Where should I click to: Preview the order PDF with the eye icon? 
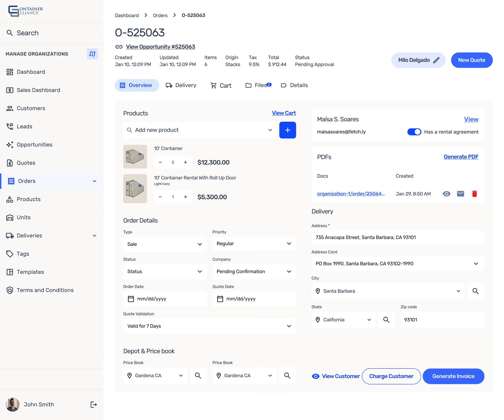446,194
